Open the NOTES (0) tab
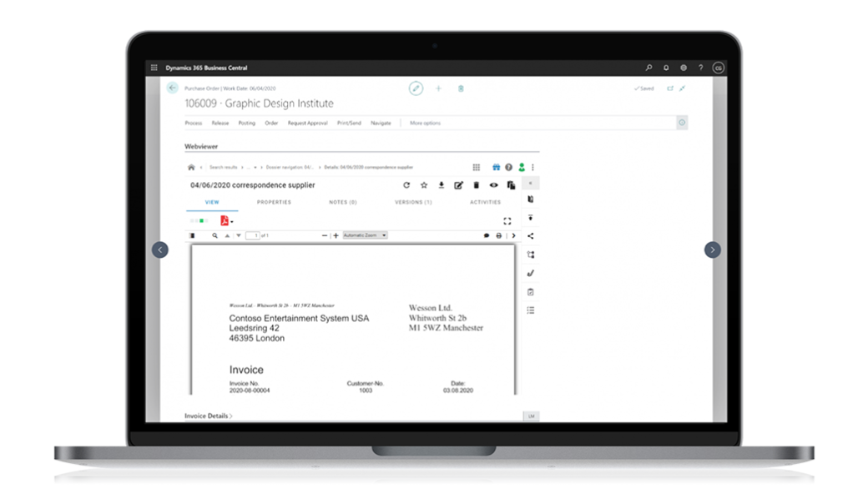Viewport: 868px width, 499px height. click(x=343, y=203)
